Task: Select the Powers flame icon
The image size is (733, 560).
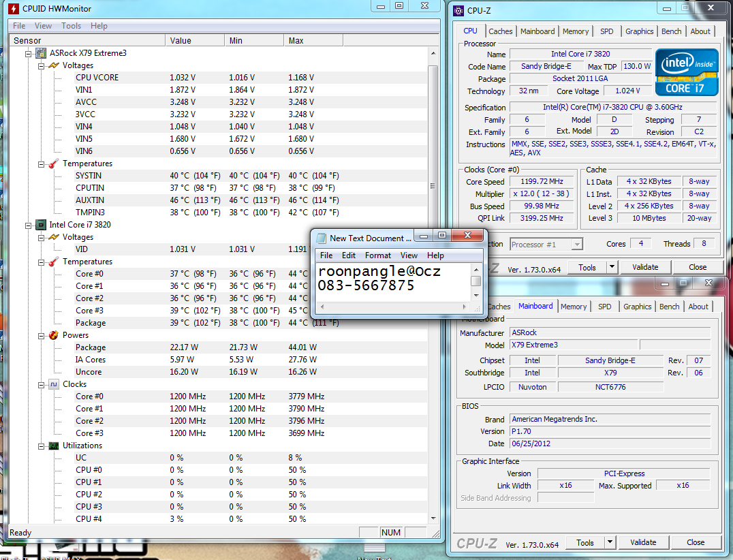Action: tap(53, 335)
